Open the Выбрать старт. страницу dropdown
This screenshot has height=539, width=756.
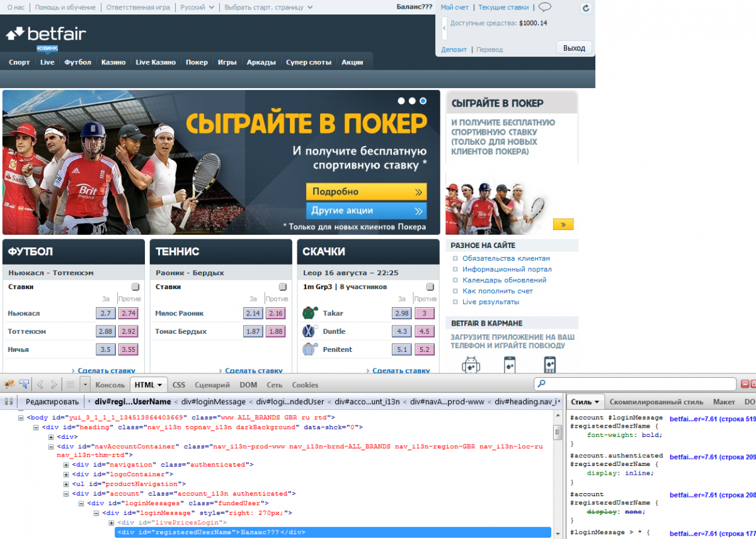click(x=269, y=8)
